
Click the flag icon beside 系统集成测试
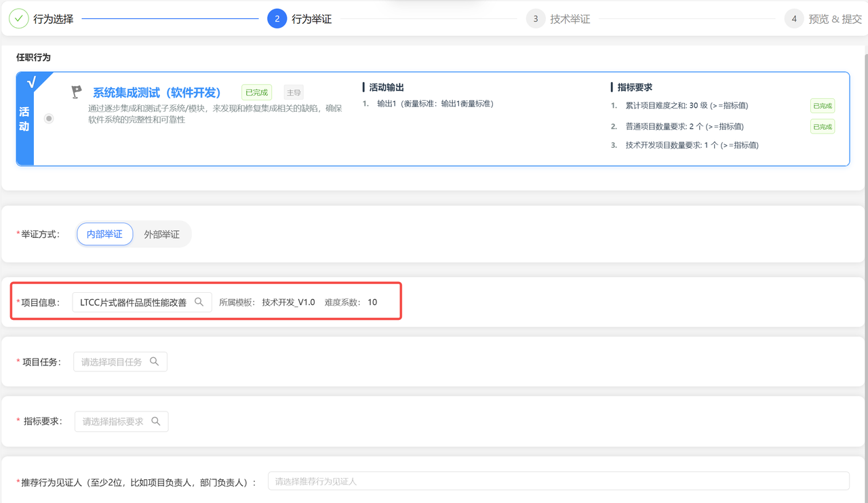[77, 92]
